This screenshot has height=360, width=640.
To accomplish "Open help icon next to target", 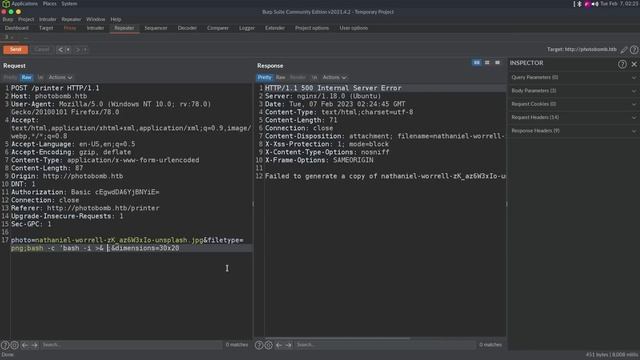I will pyautogui.click(x=634, y=50).
